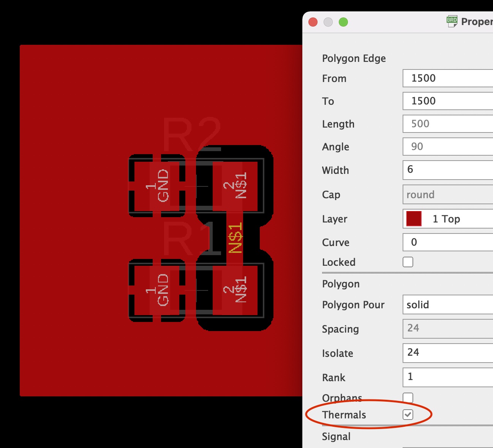Click the yellow-labeled N$1 trace between resistors

[x=234, y=238]
